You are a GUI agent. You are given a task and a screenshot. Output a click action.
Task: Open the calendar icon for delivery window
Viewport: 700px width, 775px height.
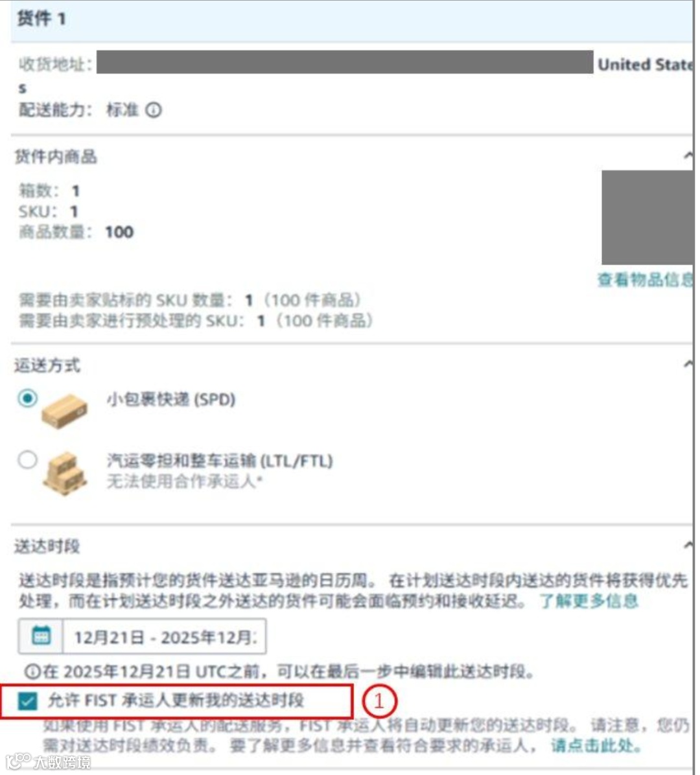[41, 638]
